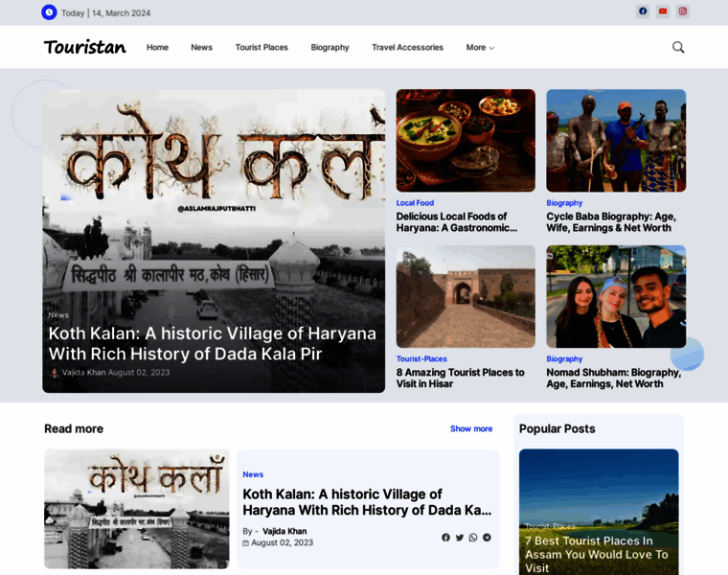This screenshot has height=575, width=728.
Task: Go to the Home menu item
Action: (157, 47)
